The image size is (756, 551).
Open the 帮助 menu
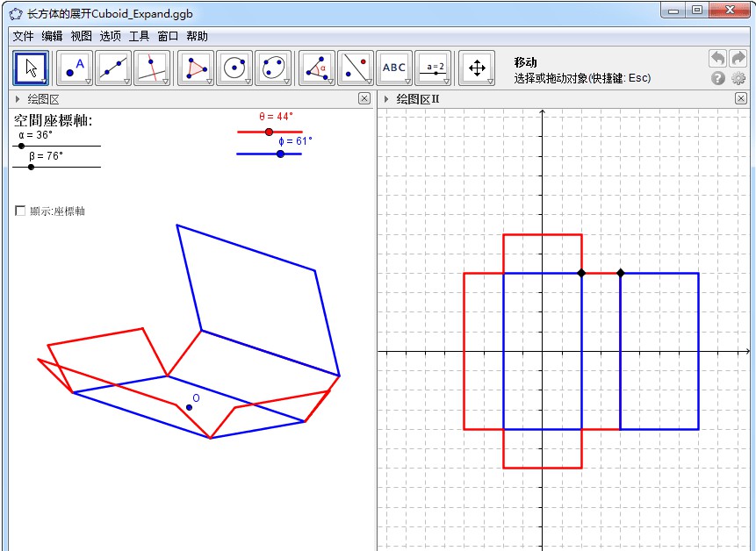point(197,36)
